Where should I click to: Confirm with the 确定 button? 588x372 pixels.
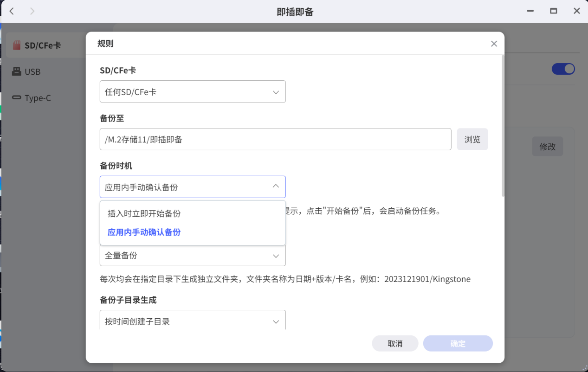click(x=458, y=344)
